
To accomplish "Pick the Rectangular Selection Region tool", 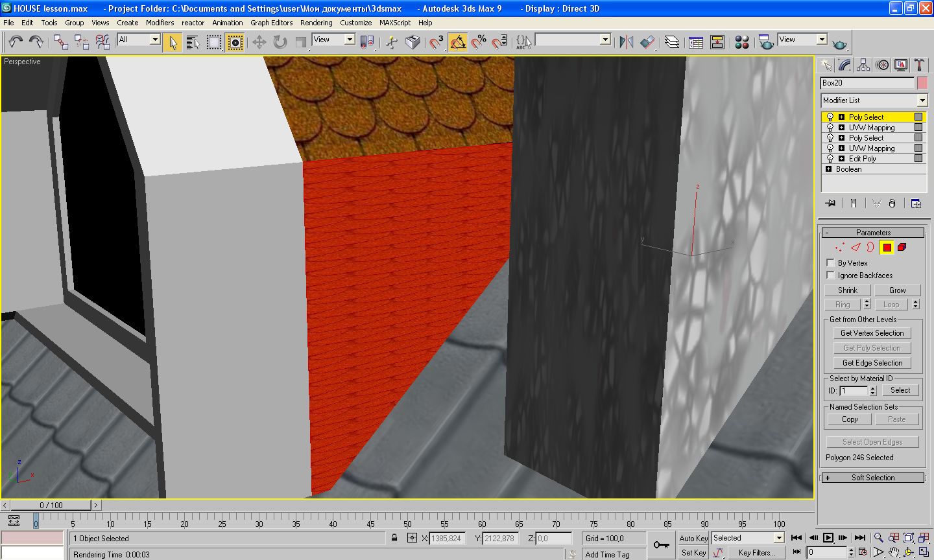I will [214, 42].
